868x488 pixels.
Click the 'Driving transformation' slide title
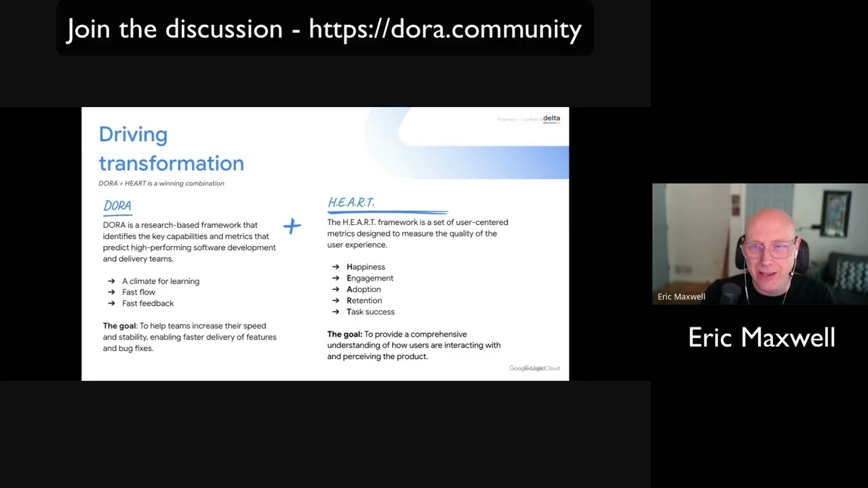pyautogui.click(x=171, y=148)
